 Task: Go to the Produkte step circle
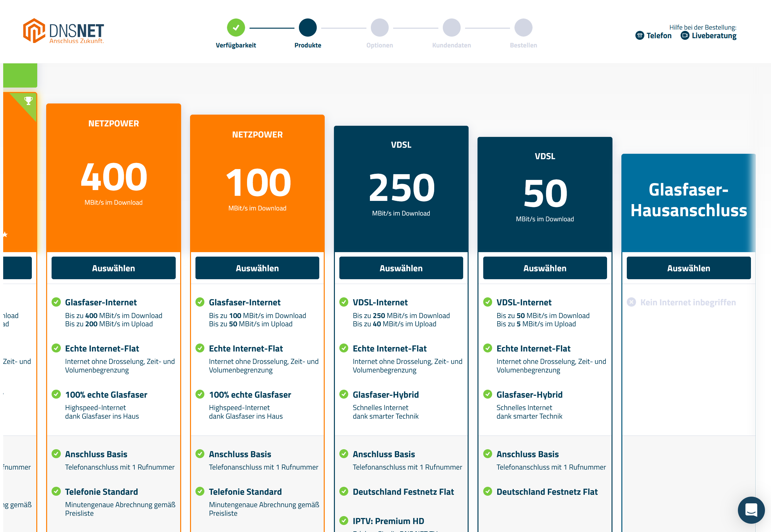[308, 27]
